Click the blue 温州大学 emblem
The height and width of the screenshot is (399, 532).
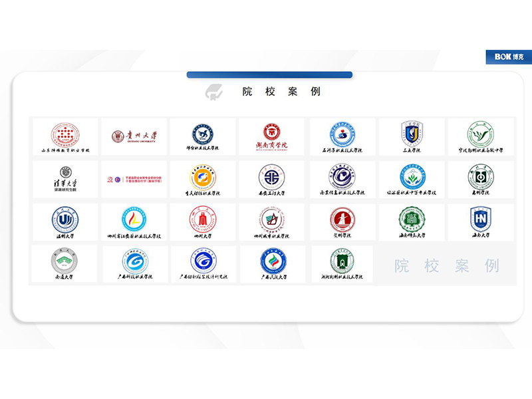(x=65, y=220)
